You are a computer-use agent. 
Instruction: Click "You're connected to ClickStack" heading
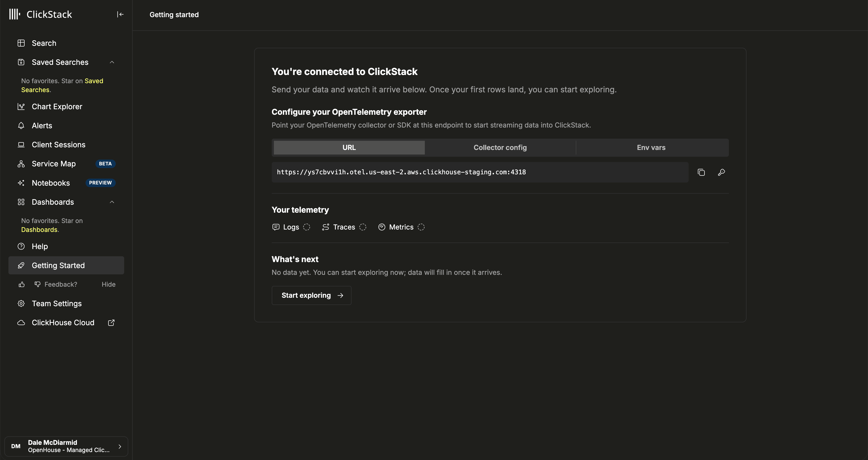(344, 71)
